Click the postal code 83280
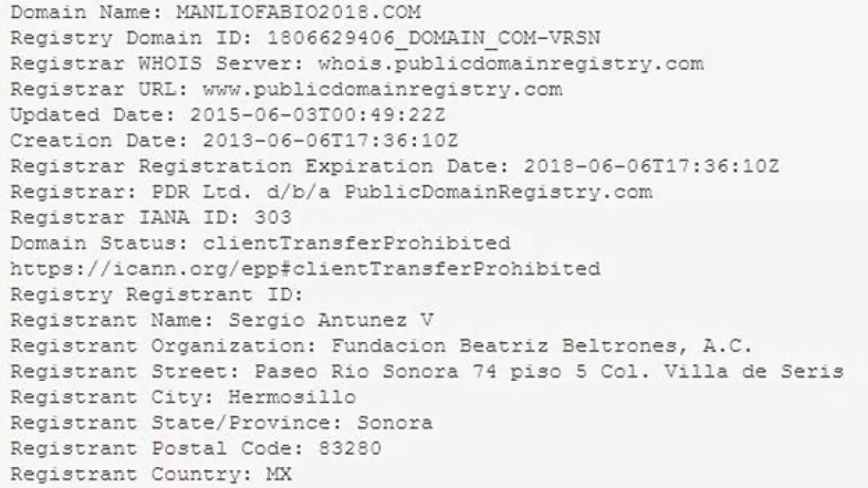 tap(349, 448)
